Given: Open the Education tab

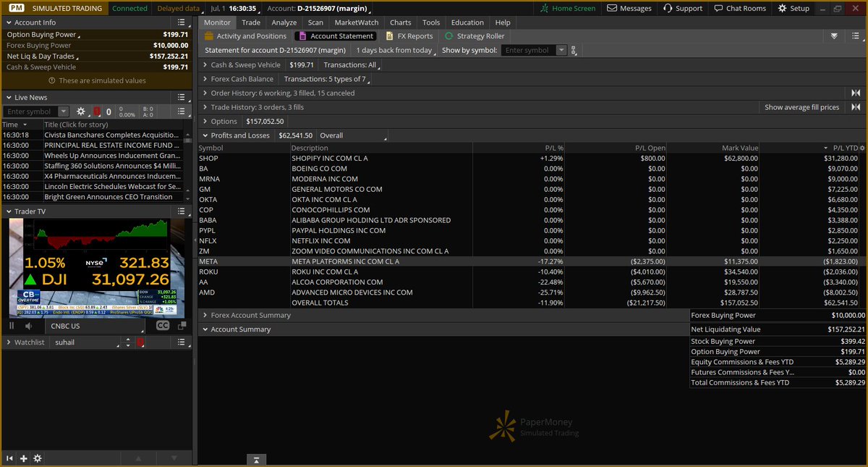Looking at the screenshot, I should pos(467,22).
